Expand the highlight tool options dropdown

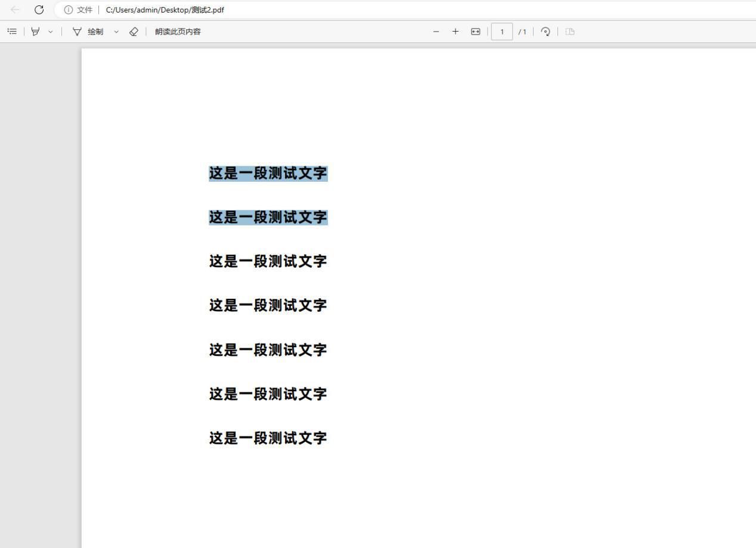click(50, 32)
